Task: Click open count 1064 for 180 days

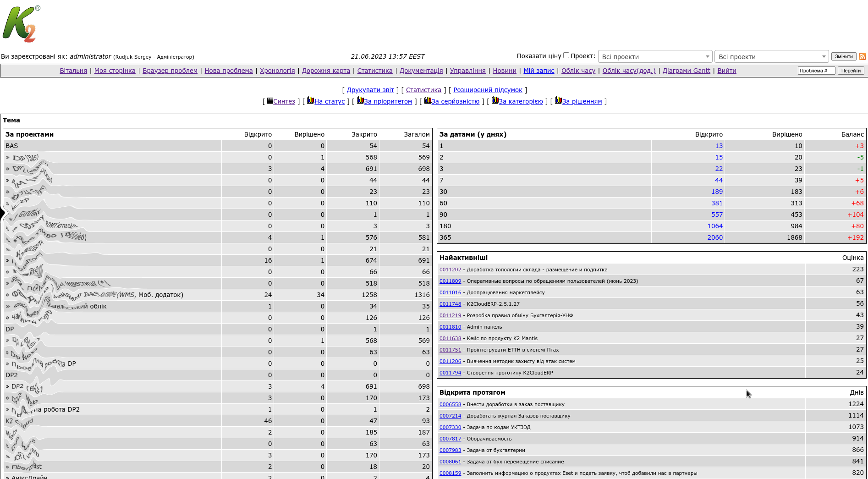Action: (x=715, y=226)
